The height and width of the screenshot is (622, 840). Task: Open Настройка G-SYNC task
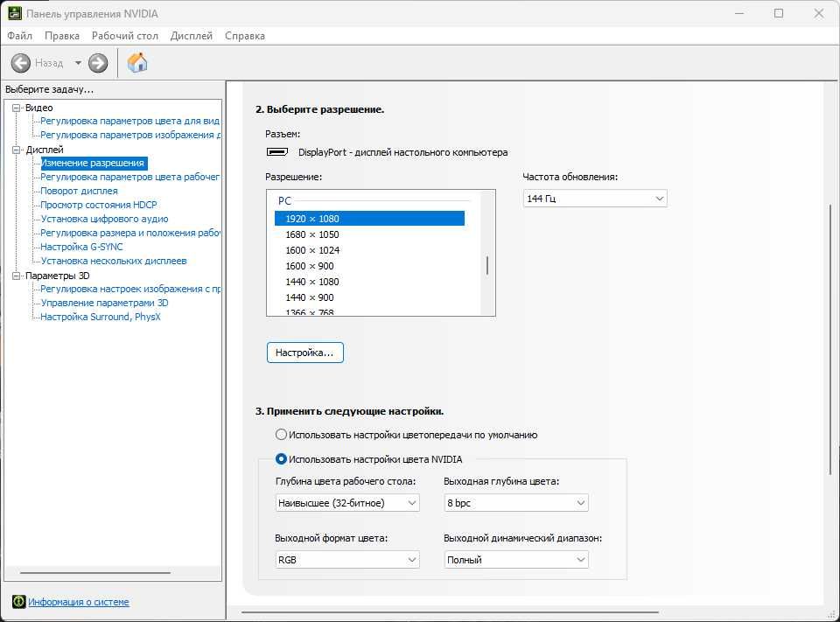pos(82,247)
